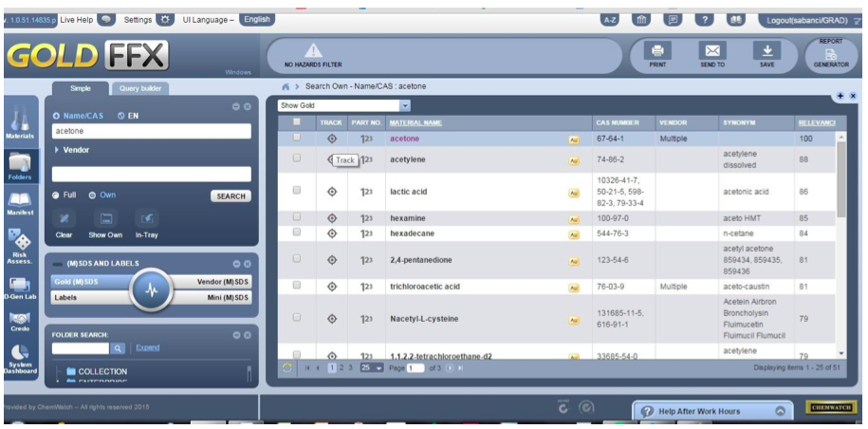Click the SEARCH button

coord(231,196)
